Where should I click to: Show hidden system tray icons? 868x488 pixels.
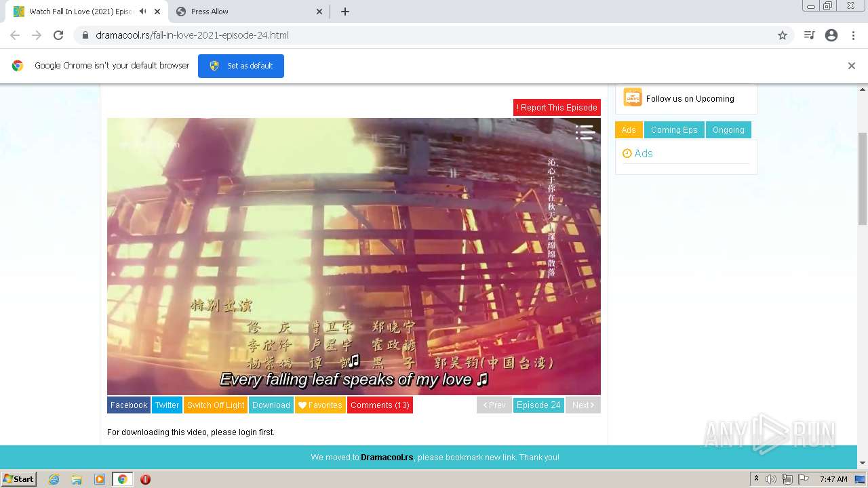click(x=757, y=479)
